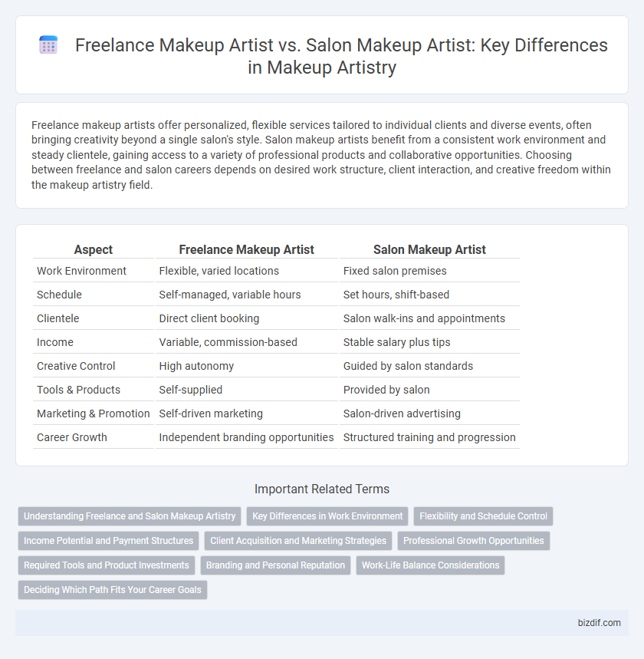Select the 'Schedule' row label
This screenshot has width=644, height=659.
pos(59,295)
